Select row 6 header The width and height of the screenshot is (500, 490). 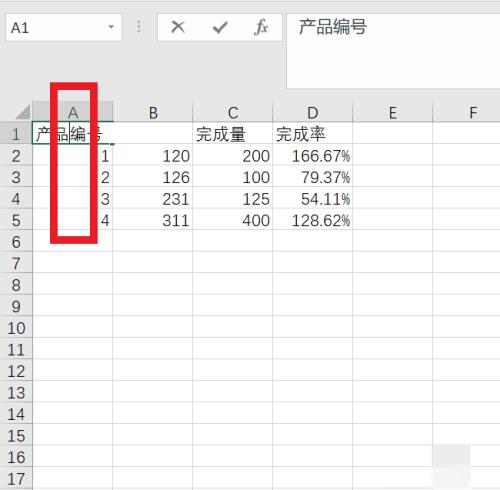click(x=16, y=241)
